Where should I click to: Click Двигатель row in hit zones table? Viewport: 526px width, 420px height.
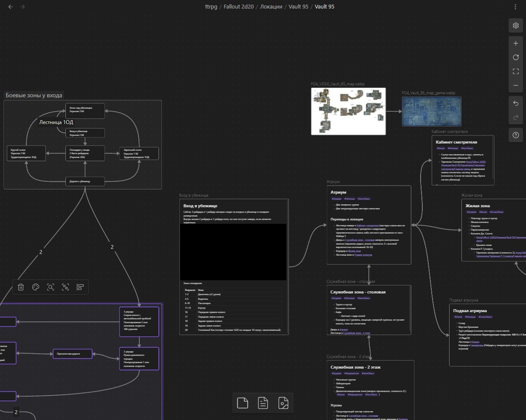tap(232, 294)
